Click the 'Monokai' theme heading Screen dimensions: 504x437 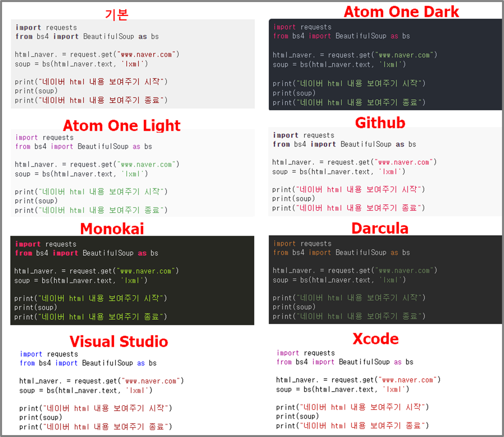point(112,229)
